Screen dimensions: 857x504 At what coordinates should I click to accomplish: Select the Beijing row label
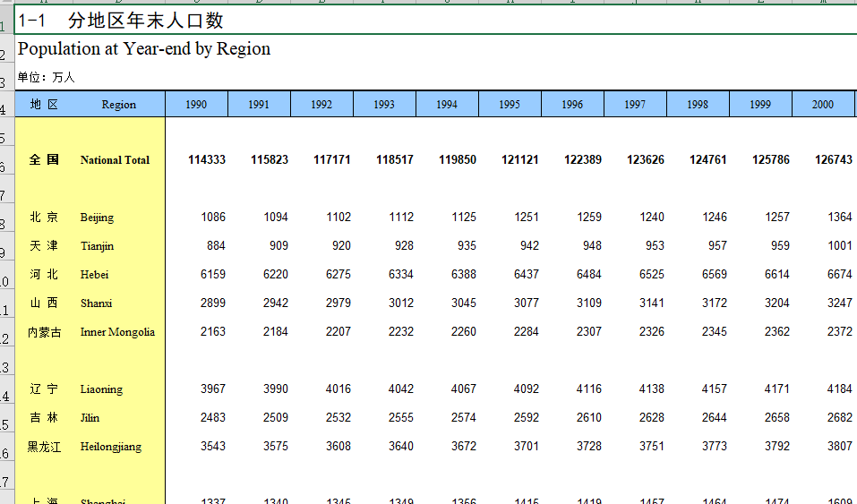pos(98,217)
